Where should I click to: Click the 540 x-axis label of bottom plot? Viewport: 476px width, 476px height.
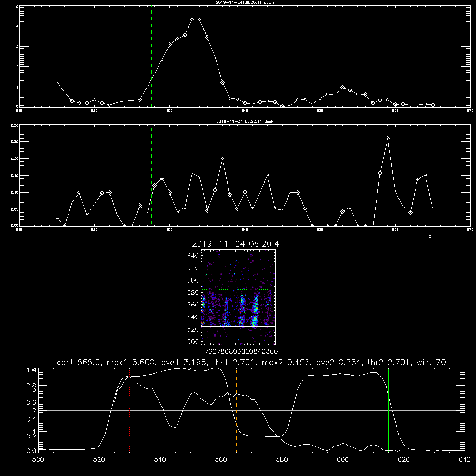pos(160,460)
